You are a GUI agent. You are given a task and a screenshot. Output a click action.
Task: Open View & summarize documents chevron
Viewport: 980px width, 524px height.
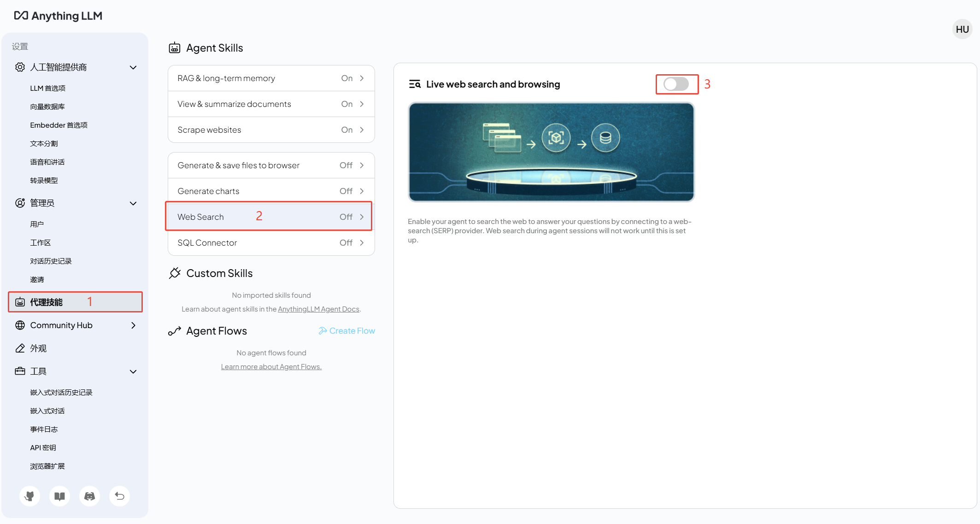[362, 104]
